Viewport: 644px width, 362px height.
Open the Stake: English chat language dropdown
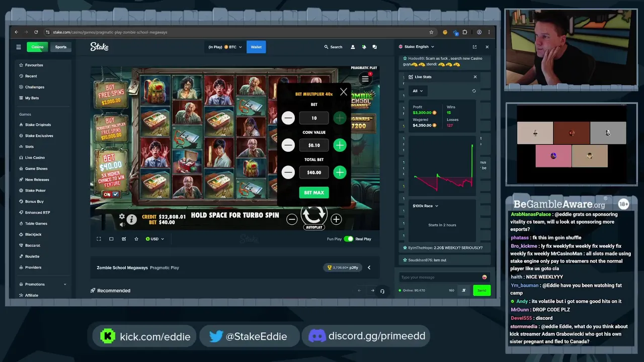click(x=416, y=47)
